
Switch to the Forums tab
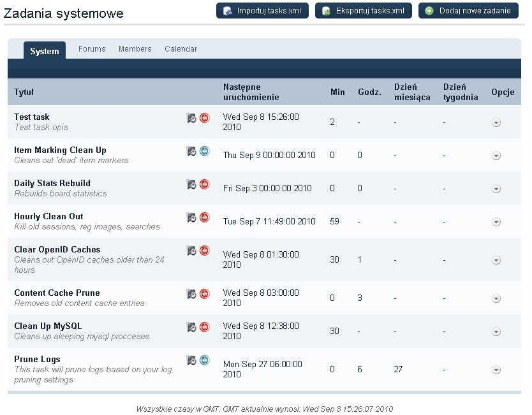tap(92, 49)
